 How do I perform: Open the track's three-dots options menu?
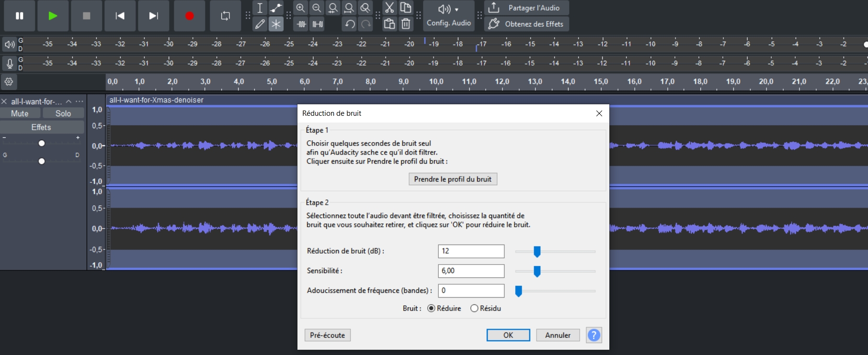coord(80,101)
